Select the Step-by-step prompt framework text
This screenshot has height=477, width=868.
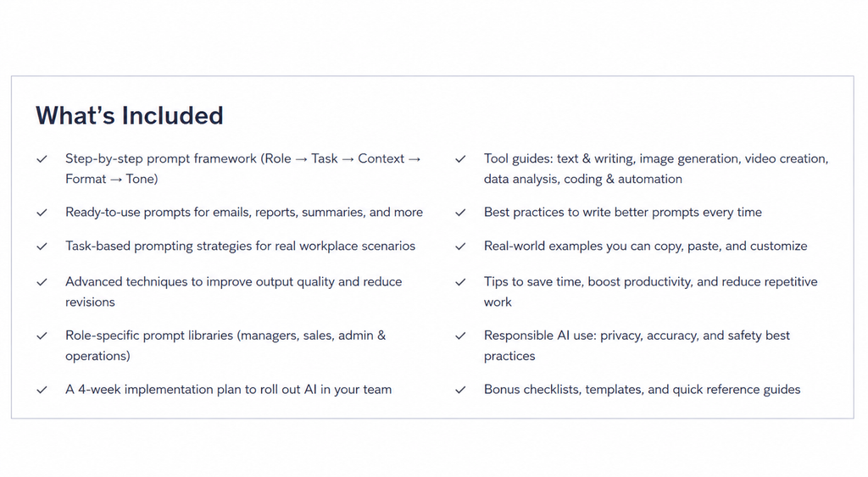pos(243,169)
